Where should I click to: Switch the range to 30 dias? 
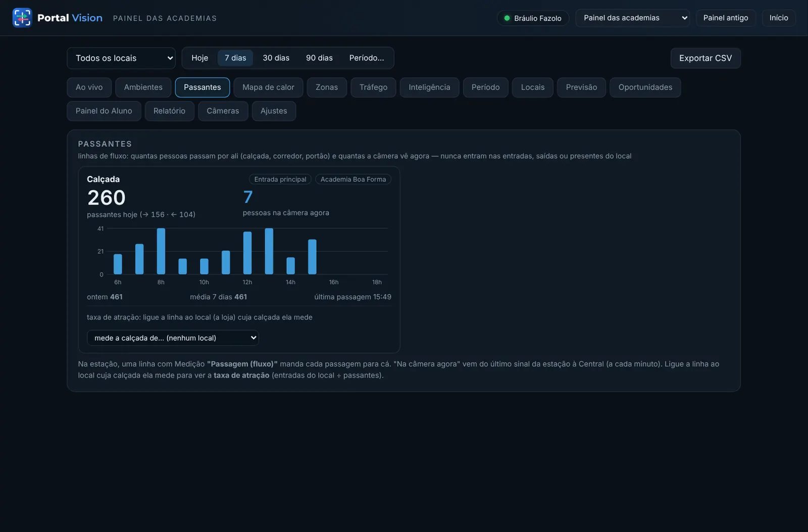point(276,58)
